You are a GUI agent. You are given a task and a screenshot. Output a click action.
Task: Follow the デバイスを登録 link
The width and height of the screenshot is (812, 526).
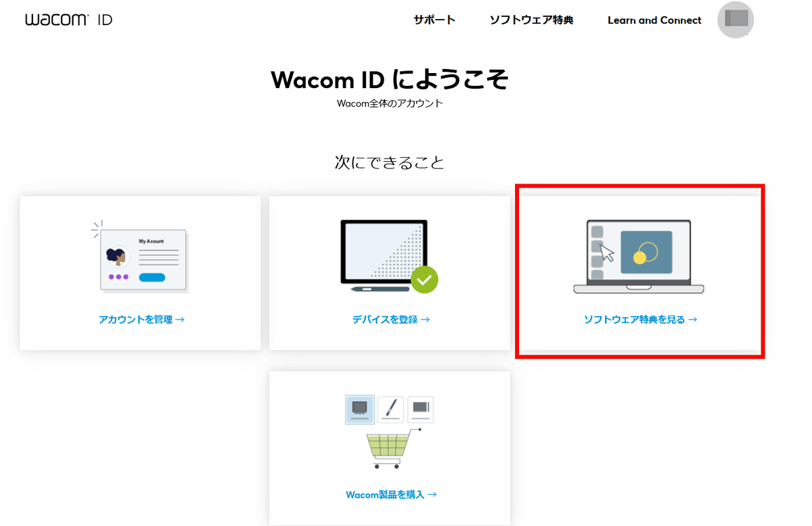click(x=390, y=320)
